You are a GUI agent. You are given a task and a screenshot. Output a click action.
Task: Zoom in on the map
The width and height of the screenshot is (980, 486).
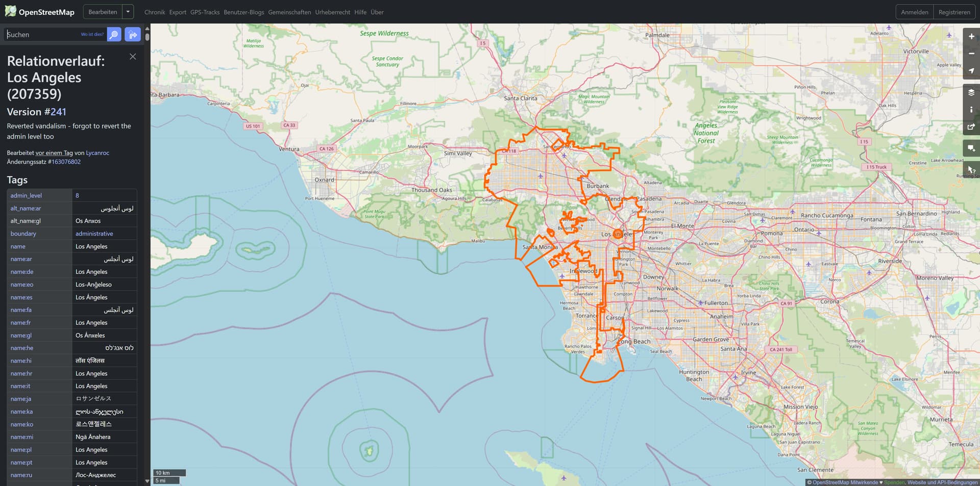pos(971,37)
